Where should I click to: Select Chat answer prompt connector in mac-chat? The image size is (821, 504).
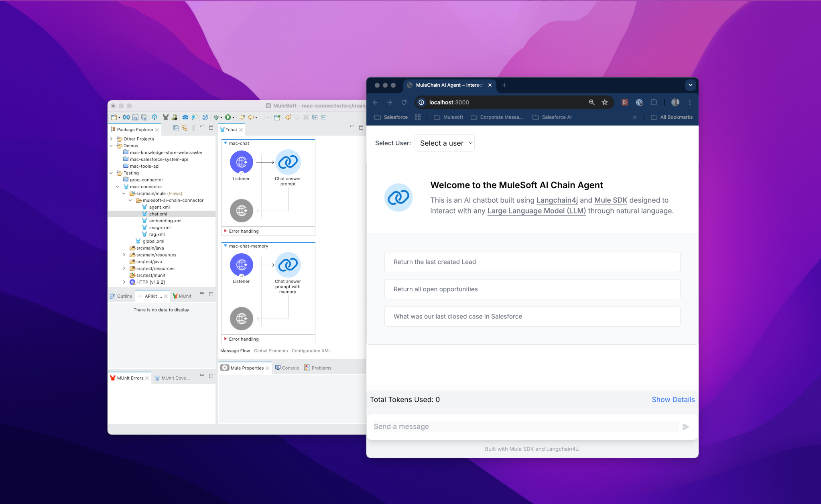[x=288, y=162]
